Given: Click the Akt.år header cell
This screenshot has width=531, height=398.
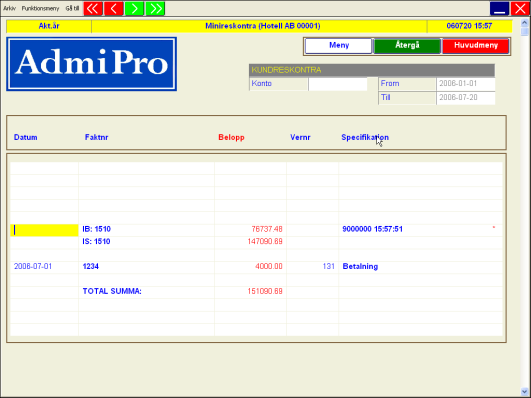Looking at the screenshot, I should tap(49, 26).
